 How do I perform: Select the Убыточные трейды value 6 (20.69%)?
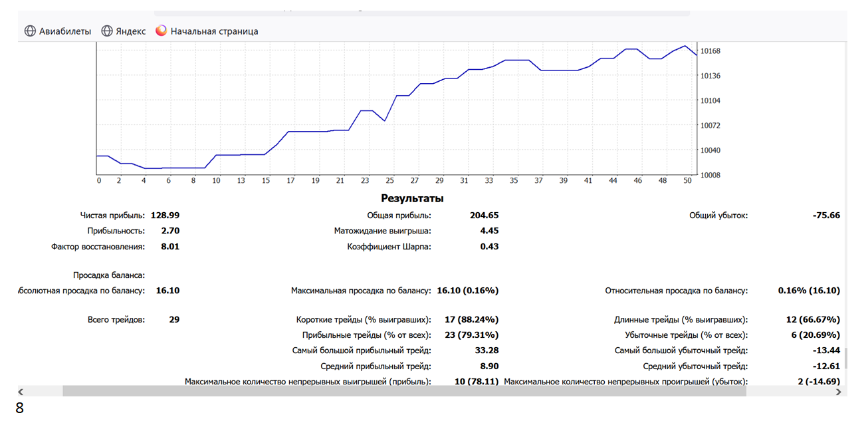(x=816, y=335)
